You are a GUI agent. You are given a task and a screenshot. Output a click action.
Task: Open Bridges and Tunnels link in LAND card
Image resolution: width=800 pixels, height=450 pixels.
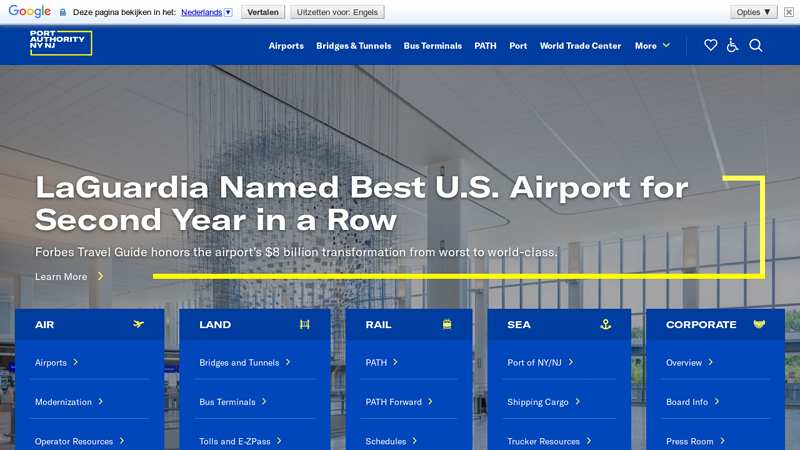point(244,362)
